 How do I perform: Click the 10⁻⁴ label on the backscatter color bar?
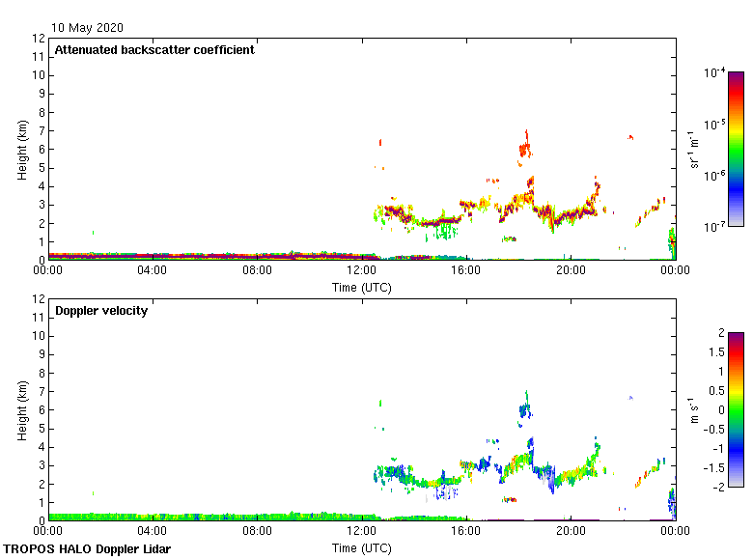coord(713,73)
